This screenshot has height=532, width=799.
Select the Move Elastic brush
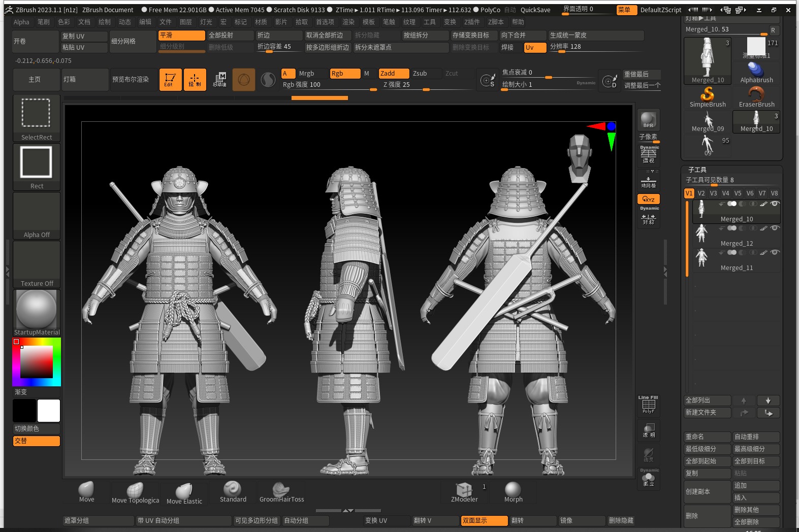coord(184,492)
